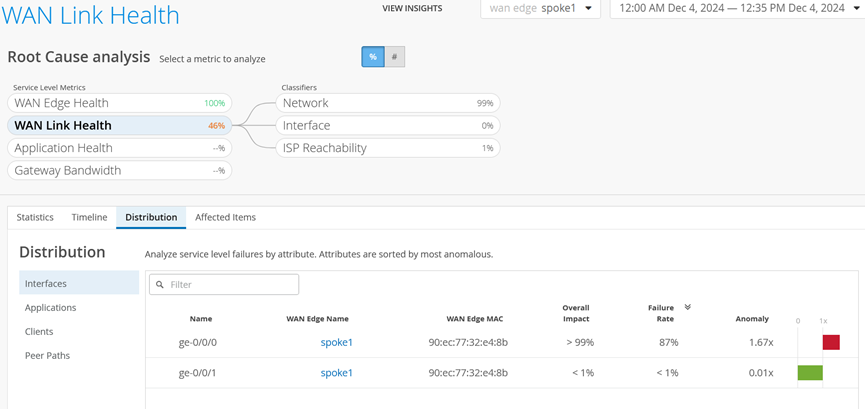Select the Application Health metric
Image resolution: width=865 pixels, height=409 pixels.
click(119, 148)
